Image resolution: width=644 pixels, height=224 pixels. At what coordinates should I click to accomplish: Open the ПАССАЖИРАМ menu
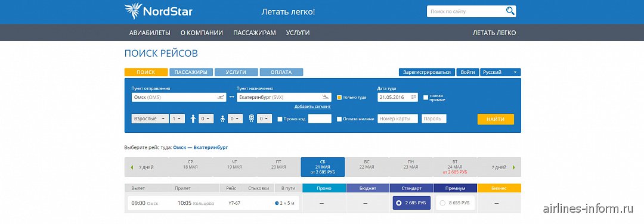(x=255, y=33)
